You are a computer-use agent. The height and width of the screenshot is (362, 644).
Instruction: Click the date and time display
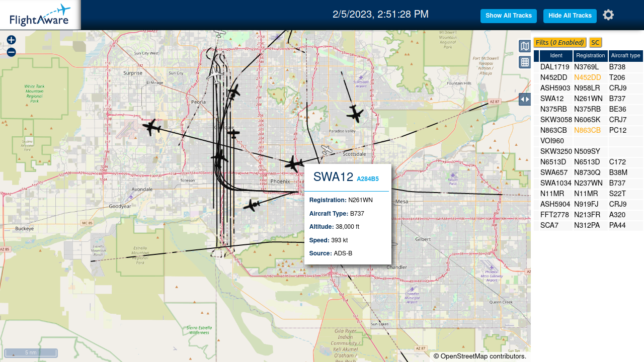[380, 15]
